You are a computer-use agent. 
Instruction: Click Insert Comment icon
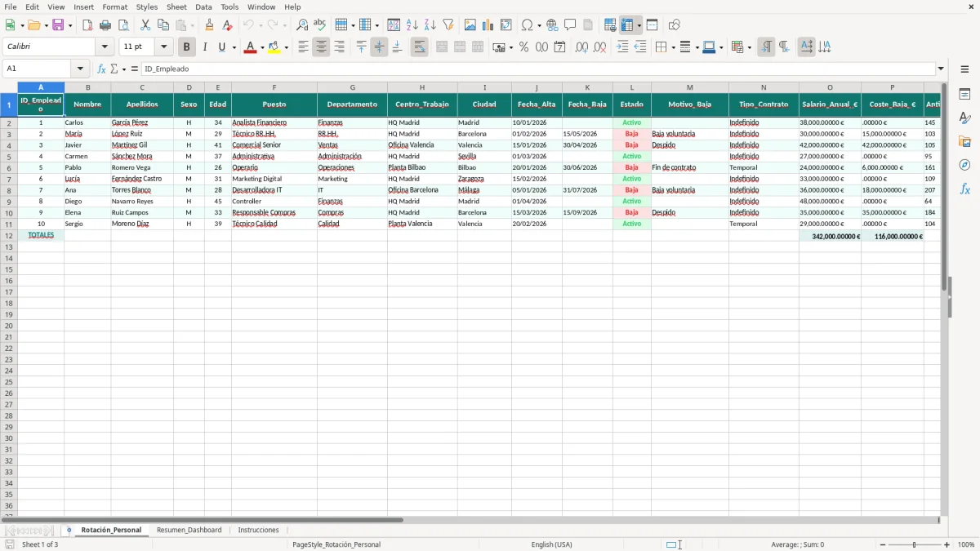point(570,25)
